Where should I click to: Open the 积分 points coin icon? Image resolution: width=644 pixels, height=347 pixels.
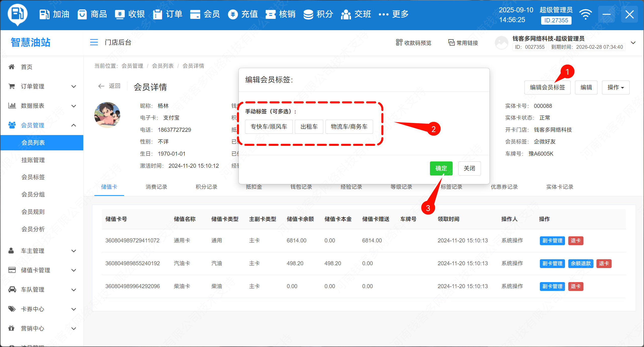click(x=308, y=14)
